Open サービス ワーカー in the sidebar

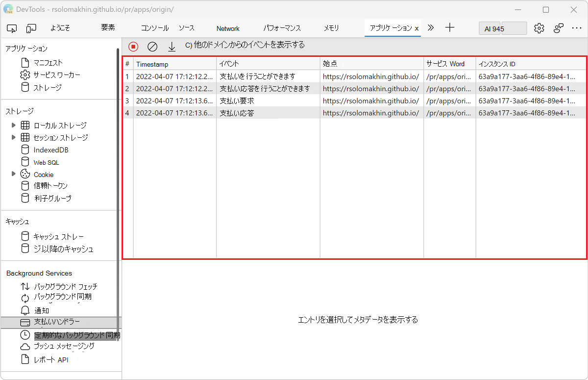click(57, 75)
